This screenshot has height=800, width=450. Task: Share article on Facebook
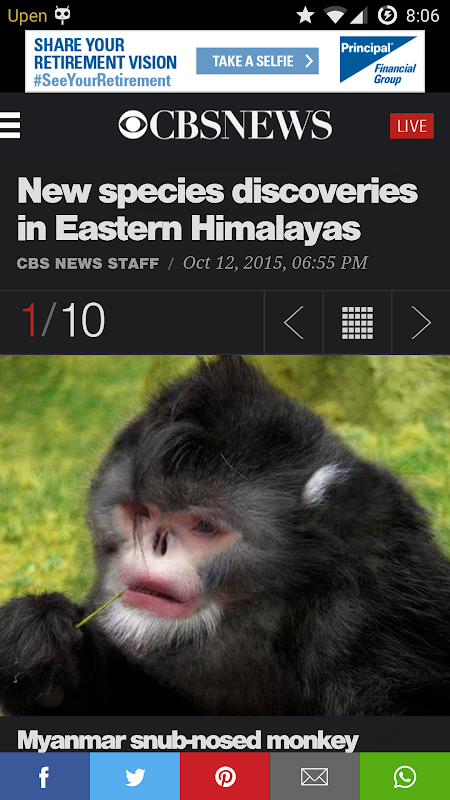tap(45, 776)
